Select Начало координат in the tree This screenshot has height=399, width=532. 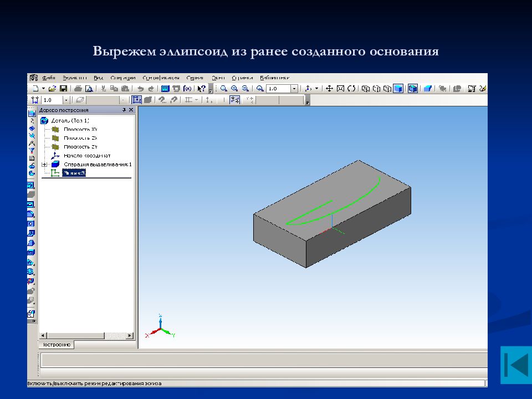(87, 156)
